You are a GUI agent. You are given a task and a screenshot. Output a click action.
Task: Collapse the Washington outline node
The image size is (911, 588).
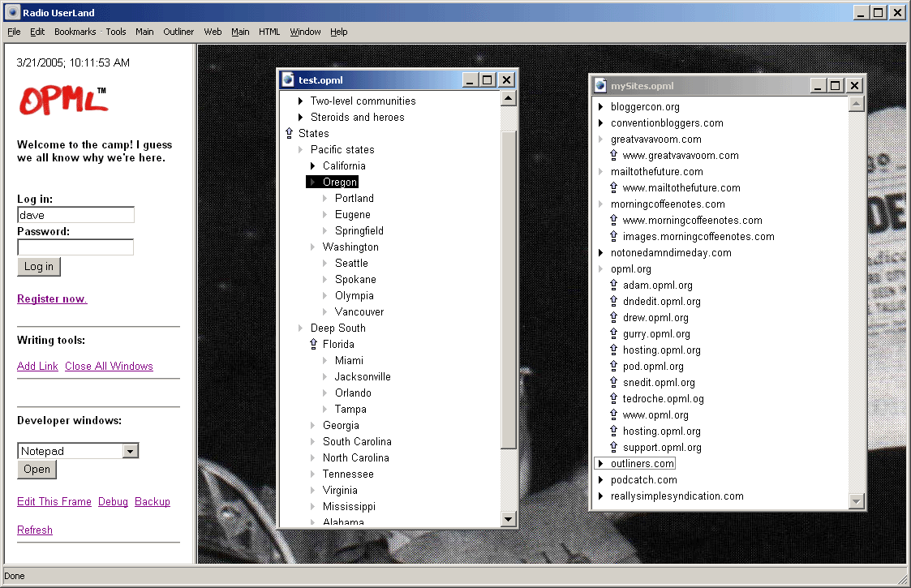coord(313,247)
